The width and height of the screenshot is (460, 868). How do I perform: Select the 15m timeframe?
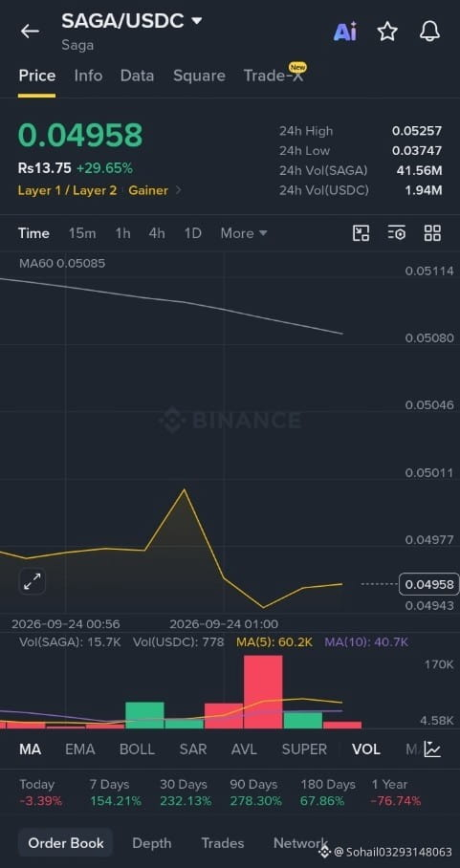click(x=82, y=233)
